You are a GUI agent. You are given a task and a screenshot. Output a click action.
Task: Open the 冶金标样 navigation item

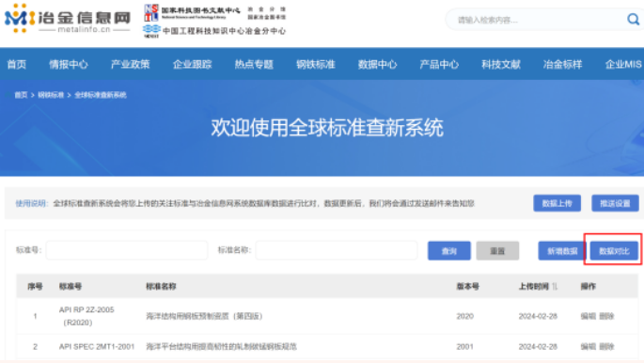click(563, 64)
